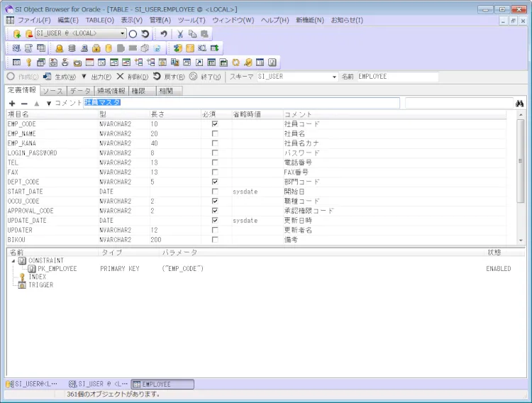Click the script scroll icon beside SQL
The height and width of the screenshot is (403, 532).
coord(28,48)
